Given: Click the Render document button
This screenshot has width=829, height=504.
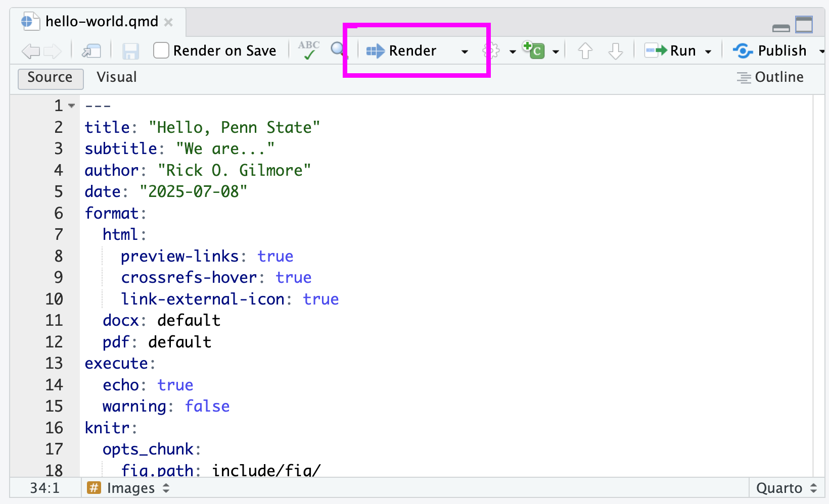Looking at the screenshot, I should (x=401, y=51).
